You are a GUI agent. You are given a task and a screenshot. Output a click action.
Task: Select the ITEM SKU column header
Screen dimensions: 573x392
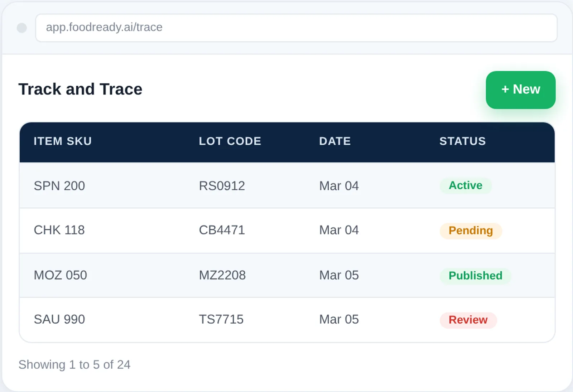point(63,141)
